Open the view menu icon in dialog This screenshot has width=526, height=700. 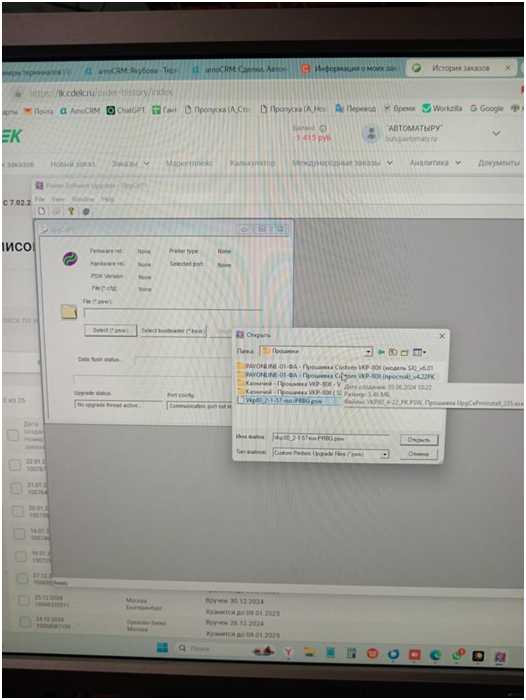point(419,352)
